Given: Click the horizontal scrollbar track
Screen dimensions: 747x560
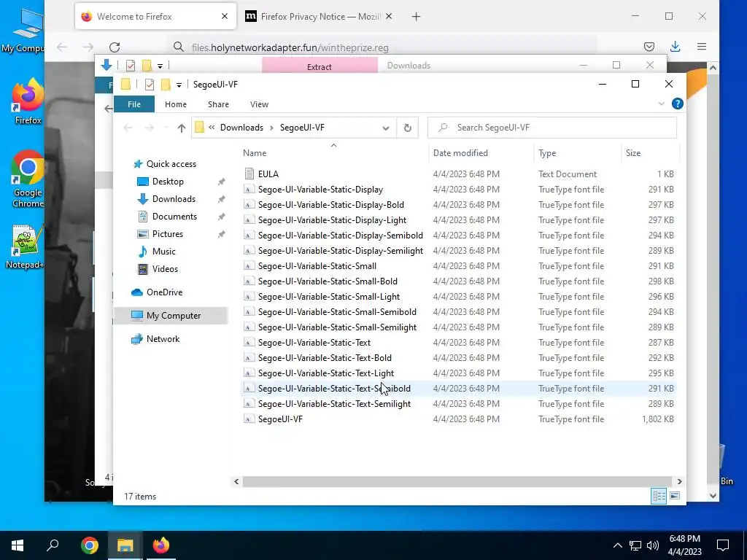Looking at the screenshot, I should coord(457,481).
